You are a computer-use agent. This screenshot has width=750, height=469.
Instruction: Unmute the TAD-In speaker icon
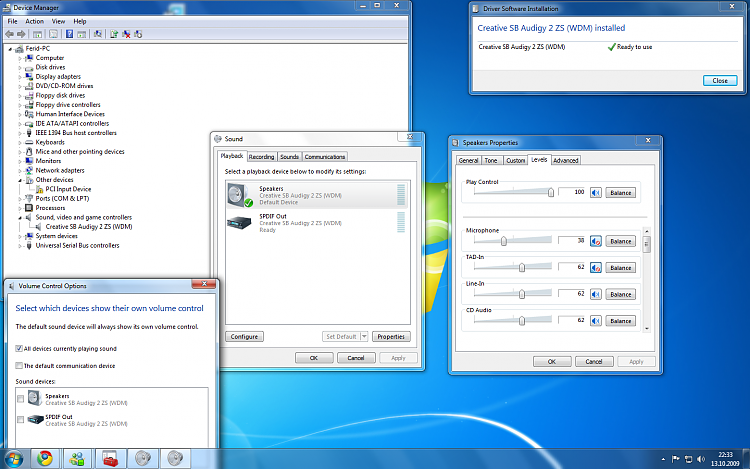coord(596,268)
